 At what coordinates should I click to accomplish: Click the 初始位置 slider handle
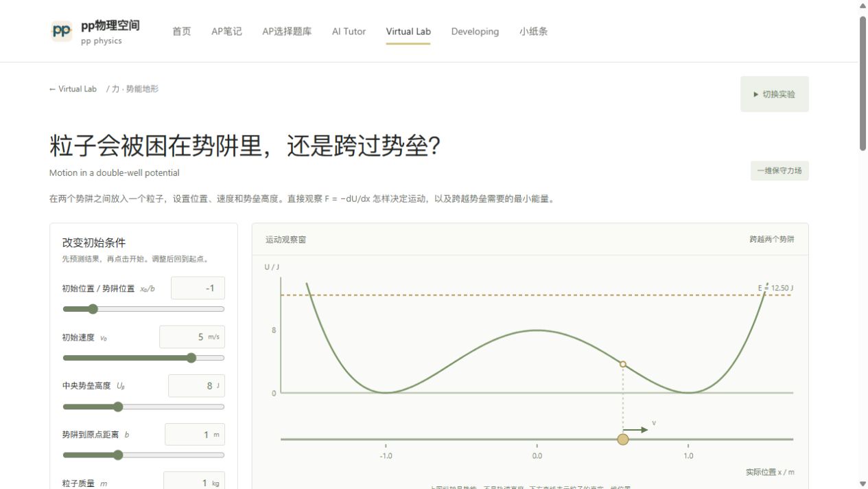coord(93,309)
